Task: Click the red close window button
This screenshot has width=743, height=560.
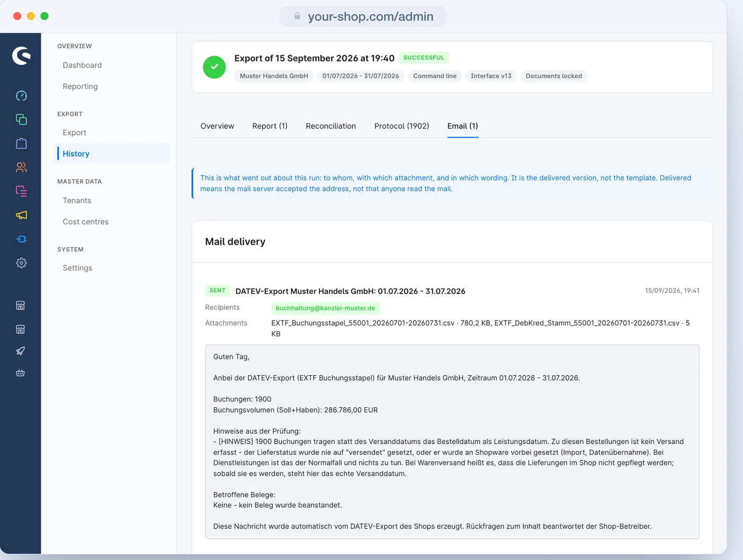Action: [x=17, y=16]
